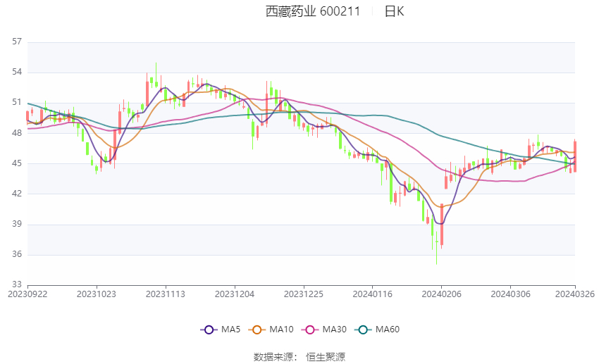Screen dimensions: 599x364
Task: Select the 20231023 date axis label
Action: coord(97,294)
